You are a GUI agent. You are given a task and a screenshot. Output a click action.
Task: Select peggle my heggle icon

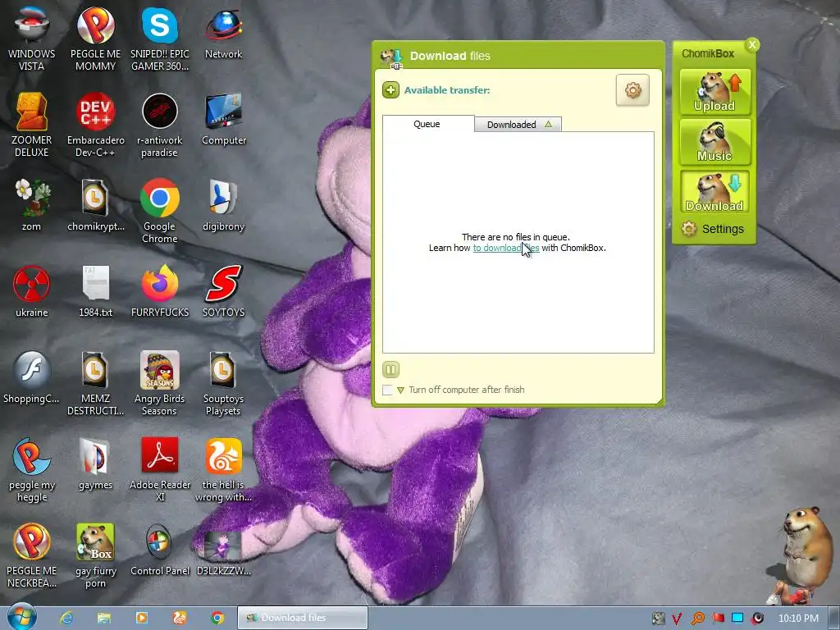tap(32, 469)
